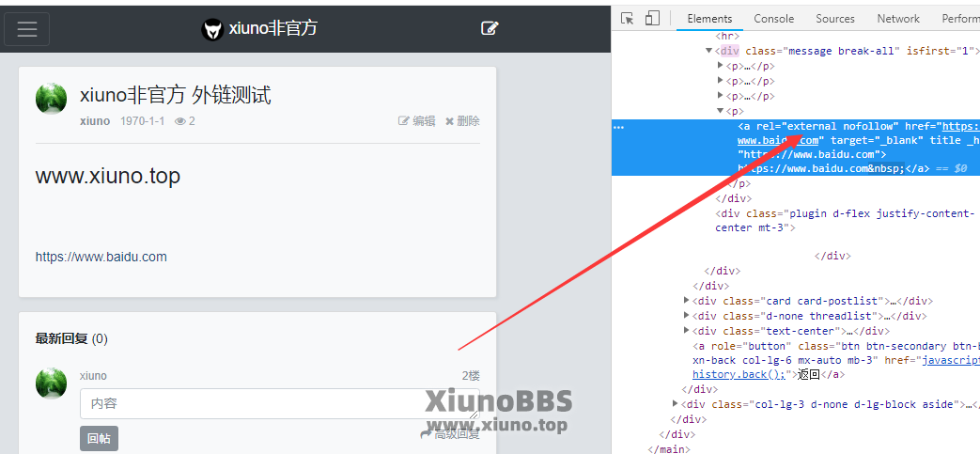Click the 回帖 reply button
Viewport: 980px width, 454px height.
pyautogui.click(x=99, y=438)
